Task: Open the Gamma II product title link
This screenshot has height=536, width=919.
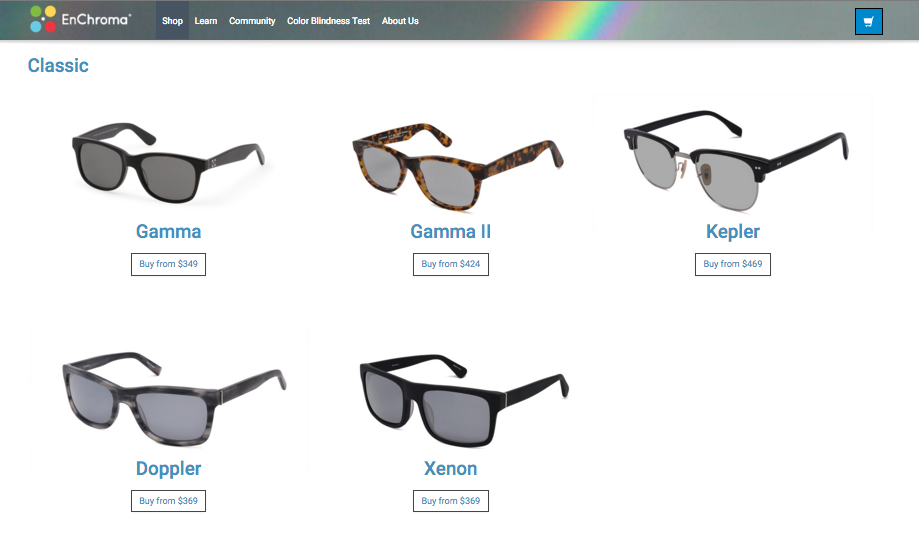Action: tap(451, 231)
